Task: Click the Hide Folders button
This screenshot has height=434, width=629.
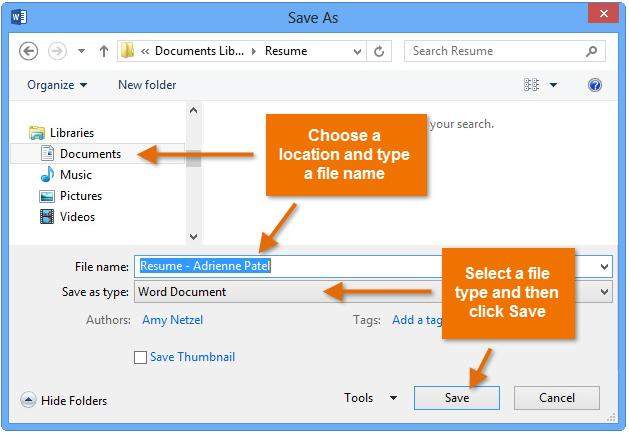Action: (64, 400)
